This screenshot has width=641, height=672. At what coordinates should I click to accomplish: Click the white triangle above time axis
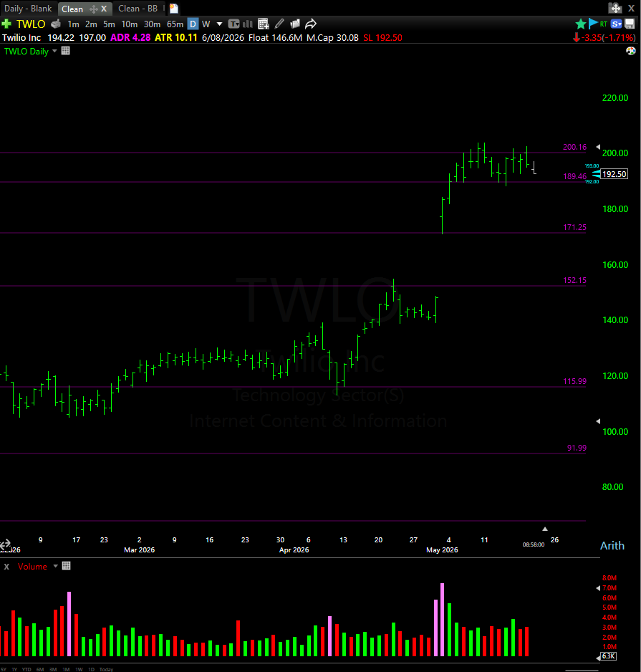[x=545, y=529]
